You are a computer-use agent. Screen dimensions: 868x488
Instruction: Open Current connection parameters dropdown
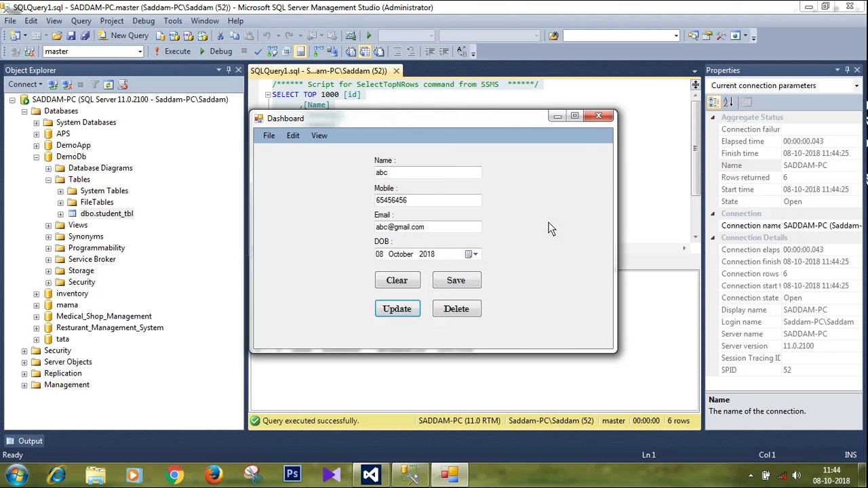pyautogui.click(x=856, y=85)
